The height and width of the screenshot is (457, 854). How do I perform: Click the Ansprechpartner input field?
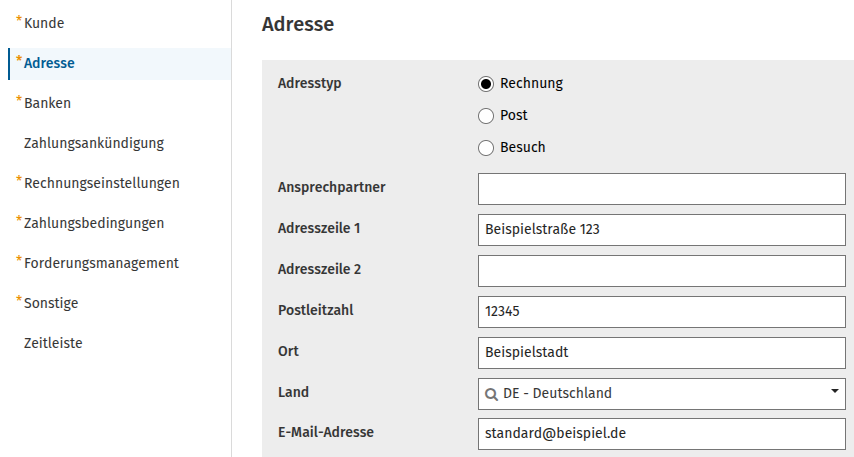pyautogui.click(x=662, y=189)
